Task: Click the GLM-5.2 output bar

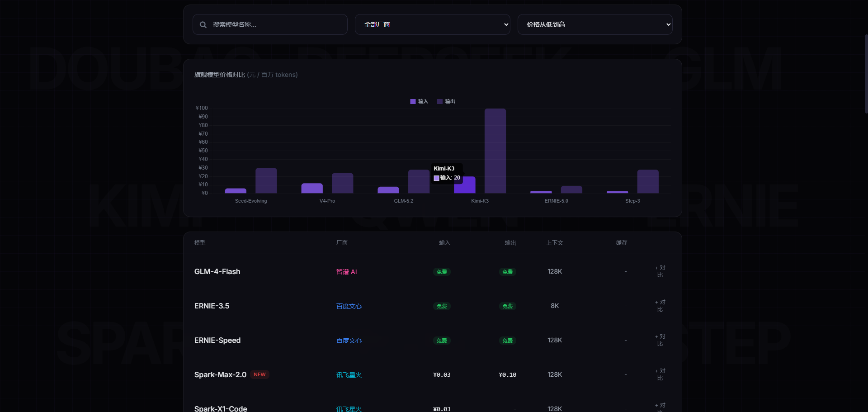Action: point(419,181)
